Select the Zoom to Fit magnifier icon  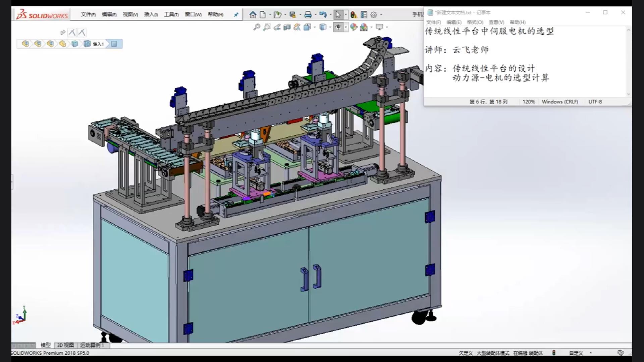257,27
